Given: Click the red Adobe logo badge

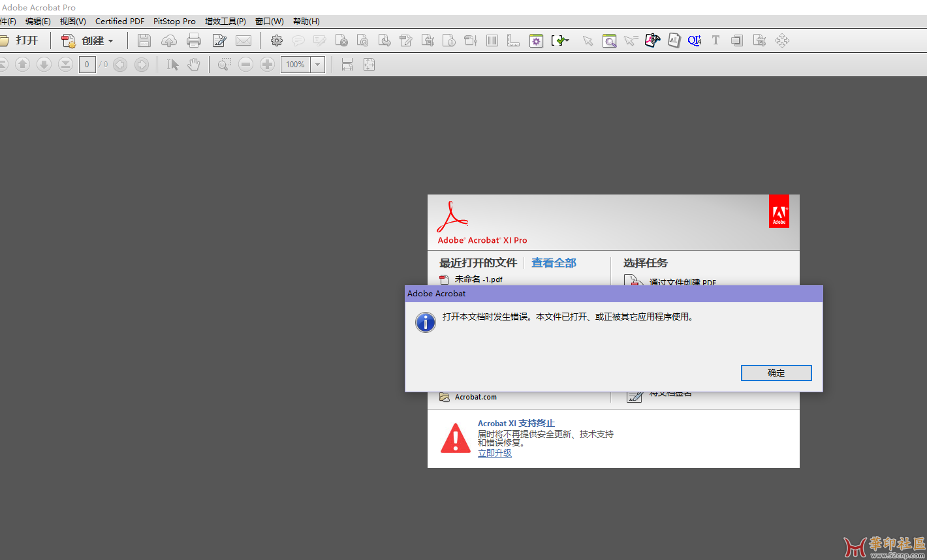Looking at the screenshot, I should point(779,211).
